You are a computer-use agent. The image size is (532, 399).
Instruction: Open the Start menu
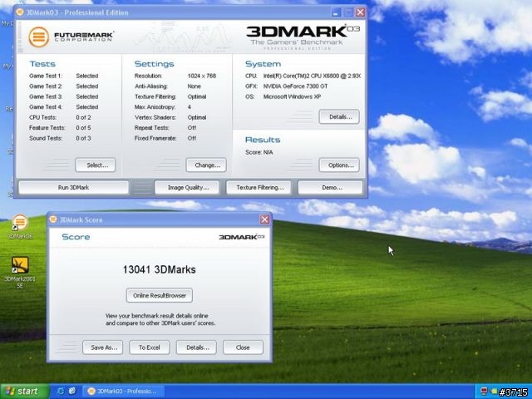24,392
